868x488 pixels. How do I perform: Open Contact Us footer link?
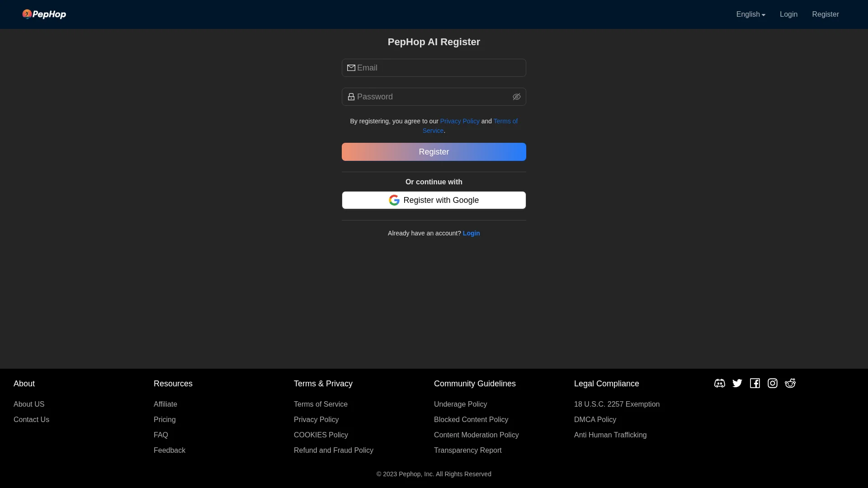point(31,420)
